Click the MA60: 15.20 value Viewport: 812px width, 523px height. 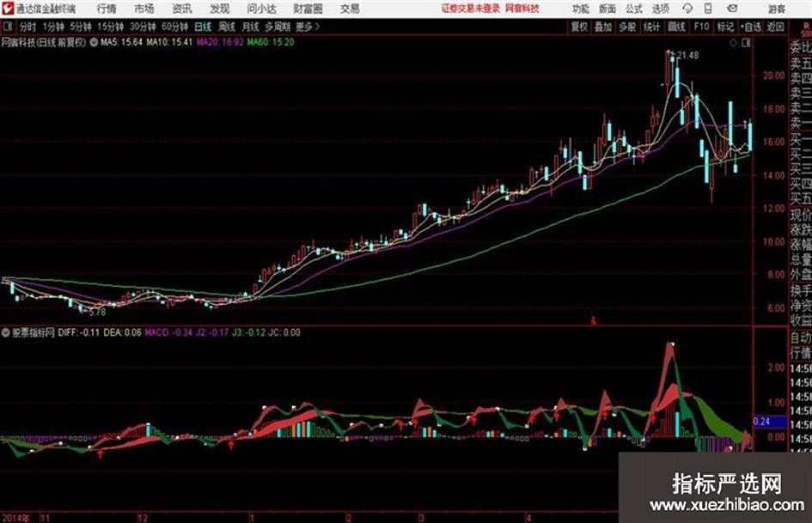[x=271, y=42]
